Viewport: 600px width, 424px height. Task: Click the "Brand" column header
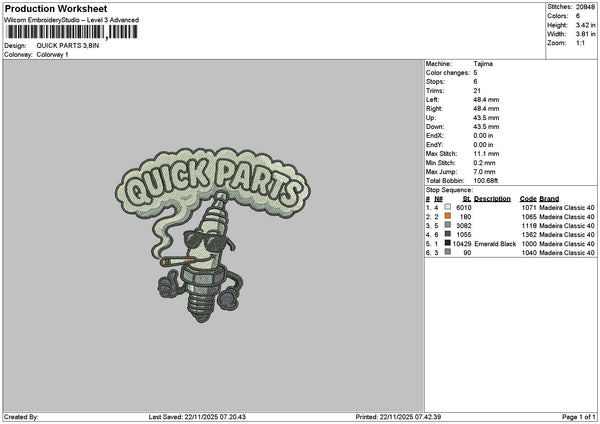549,199
